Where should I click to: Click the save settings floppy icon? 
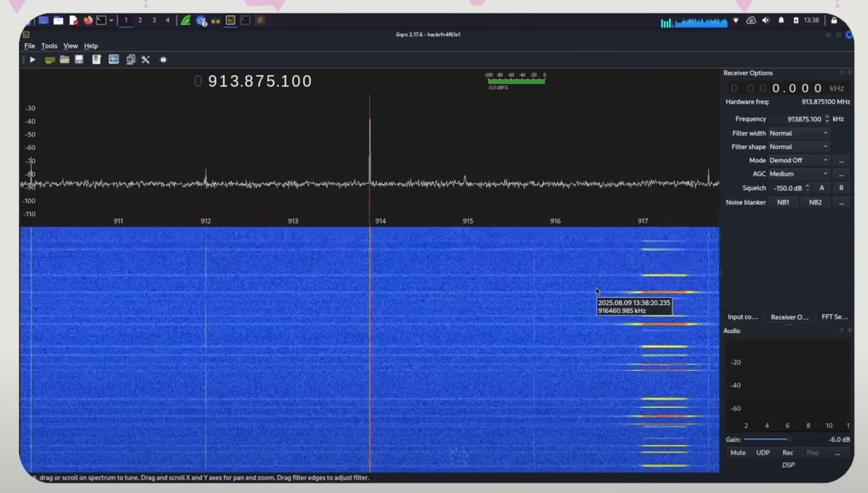pos(79,60)
